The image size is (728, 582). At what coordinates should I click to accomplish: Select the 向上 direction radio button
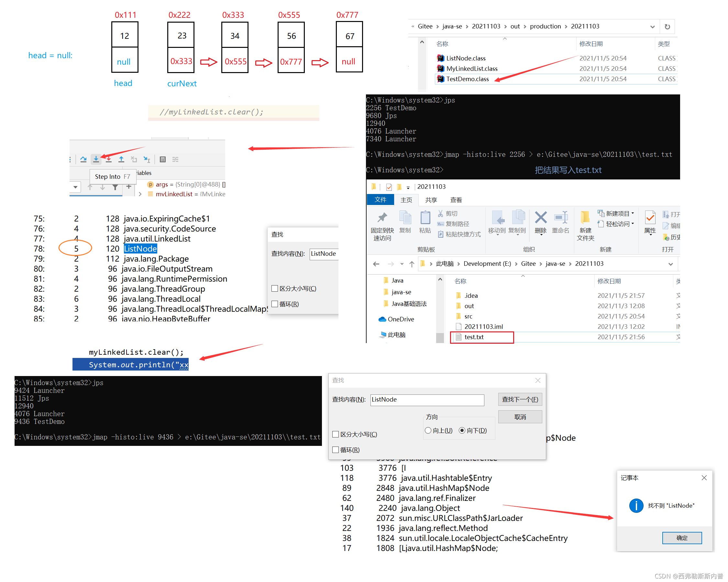(428, 430)
